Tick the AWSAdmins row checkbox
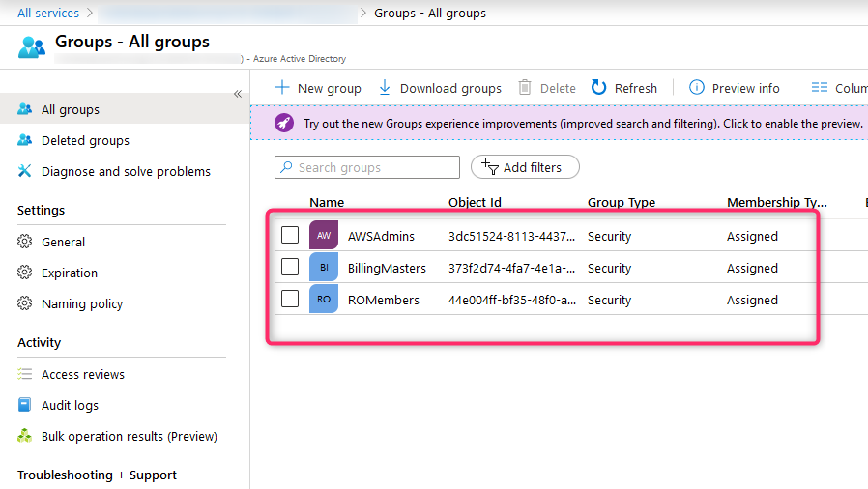Image resolution: width=868 pixels, height=489 pixels. (x=290, y=235)
